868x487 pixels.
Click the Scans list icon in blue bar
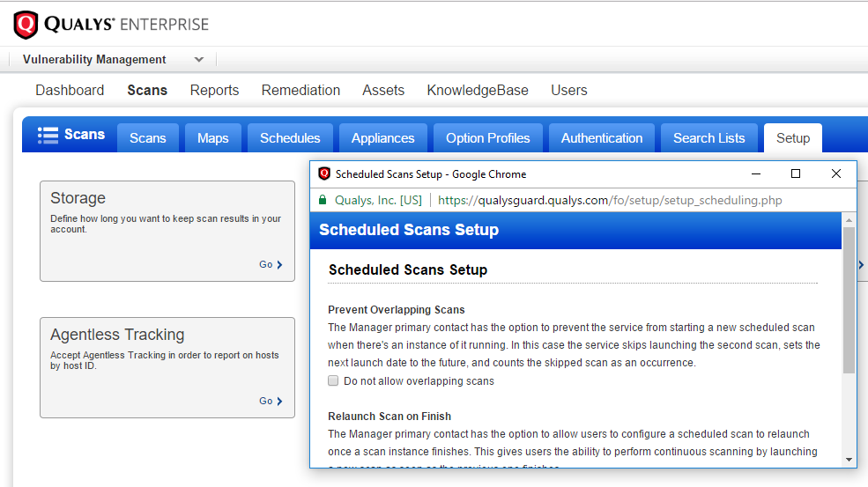[x=48, y=135]
